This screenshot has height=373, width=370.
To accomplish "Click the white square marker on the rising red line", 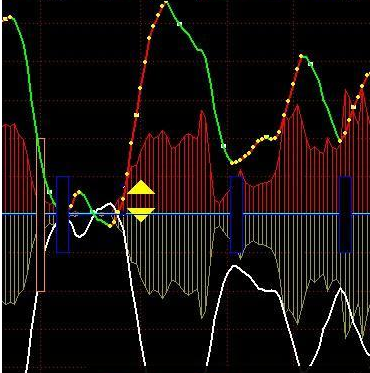I will coord(136,115).
